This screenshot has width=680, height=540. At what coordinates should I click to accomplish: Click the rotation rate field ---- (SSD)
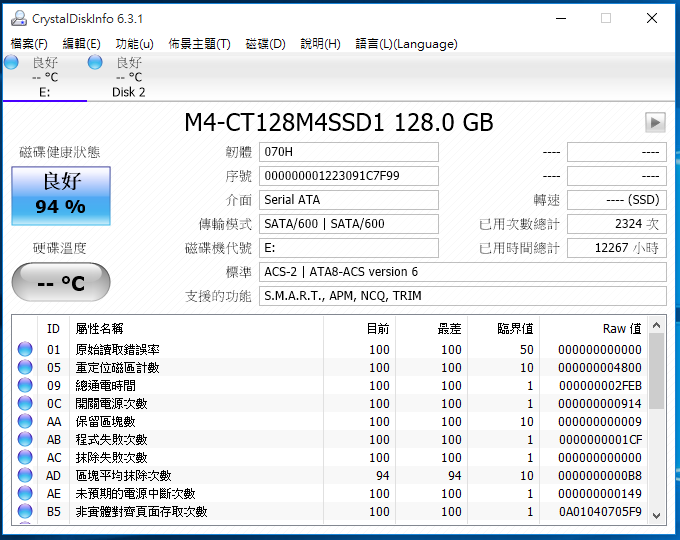click(x=617, y=200)
